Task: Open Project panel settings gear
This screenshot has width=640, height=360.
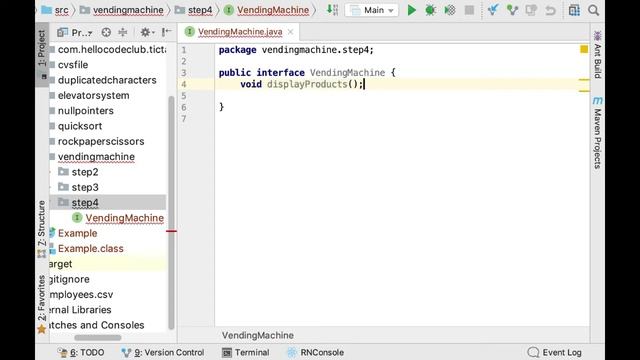Action: pos(147,32)
